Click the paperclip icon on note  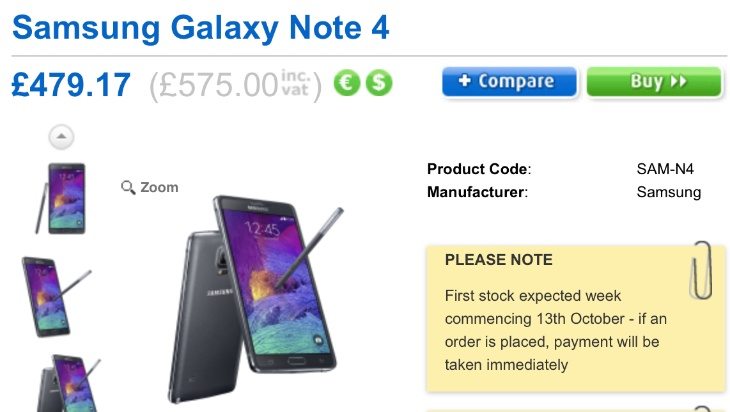click(701, 270)
